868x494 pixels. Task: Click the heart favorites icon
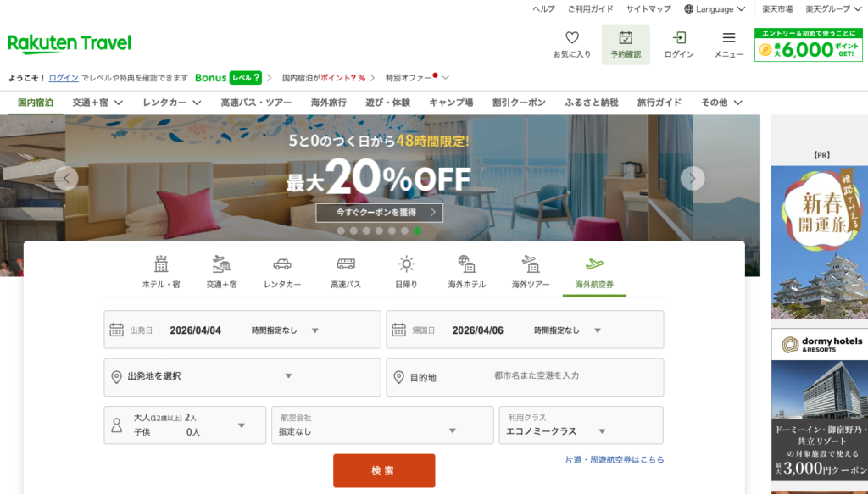[x=571, y=38]
